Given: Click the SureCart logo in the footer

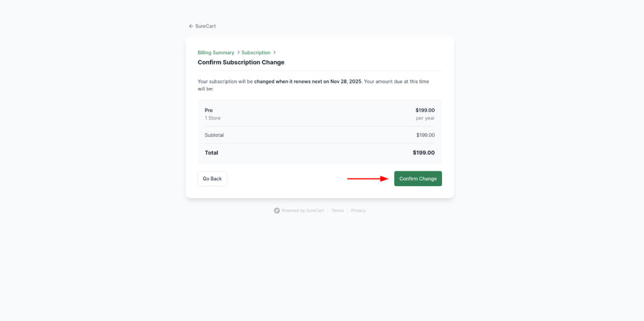Looking at the screenshot, I should (x=277, y=210).
